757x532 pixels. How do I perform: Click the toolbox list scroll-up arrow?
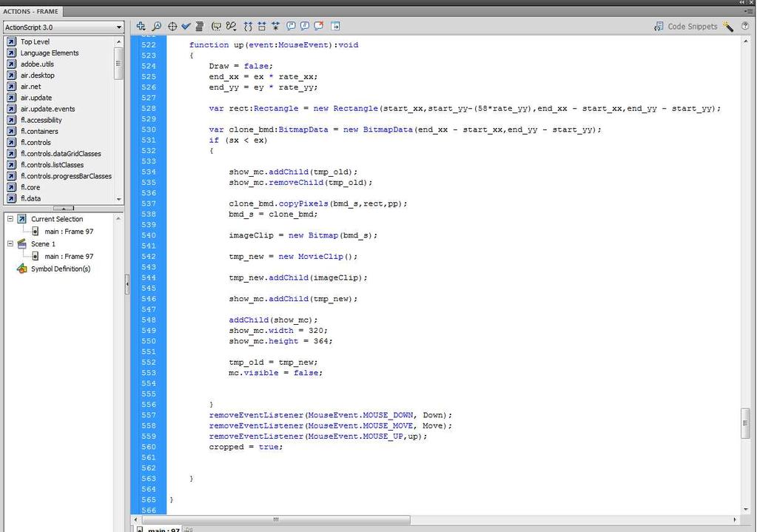118,42
